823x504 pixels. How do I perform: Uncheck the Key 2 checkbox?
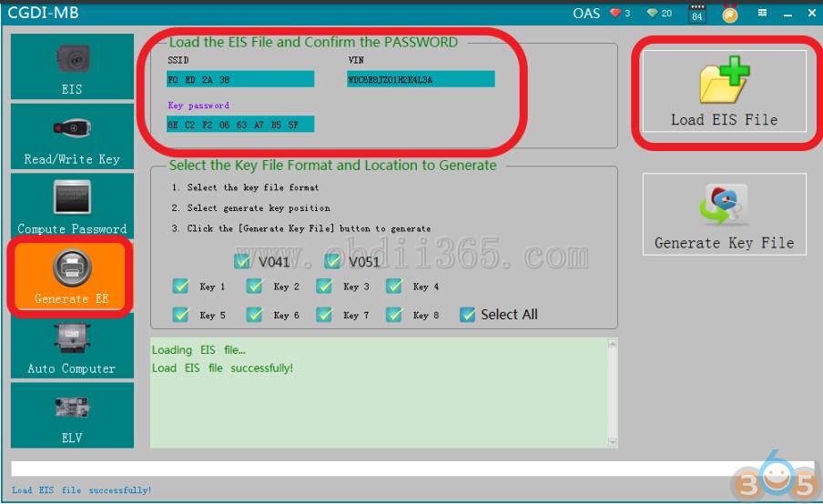click(254, 286)
